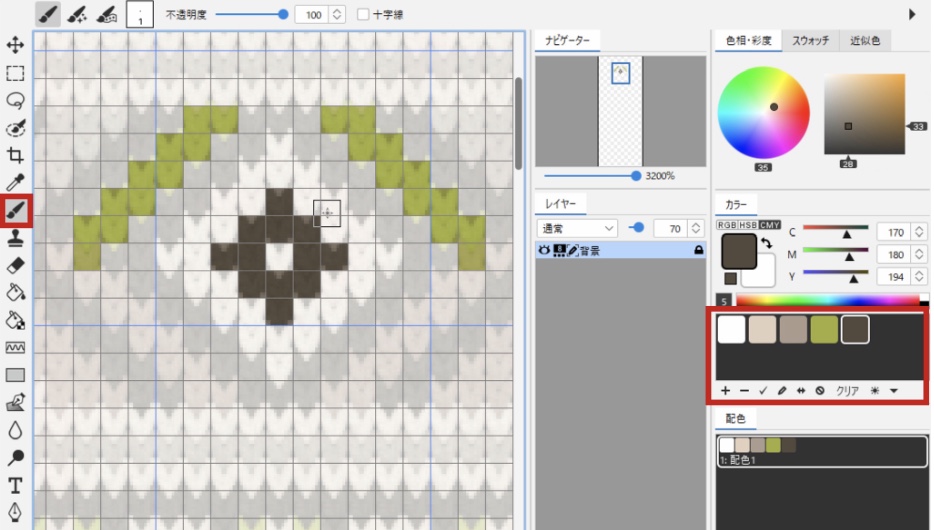Adjust the layer opacity slider
934x530 pixels.
tap(637, 227)
